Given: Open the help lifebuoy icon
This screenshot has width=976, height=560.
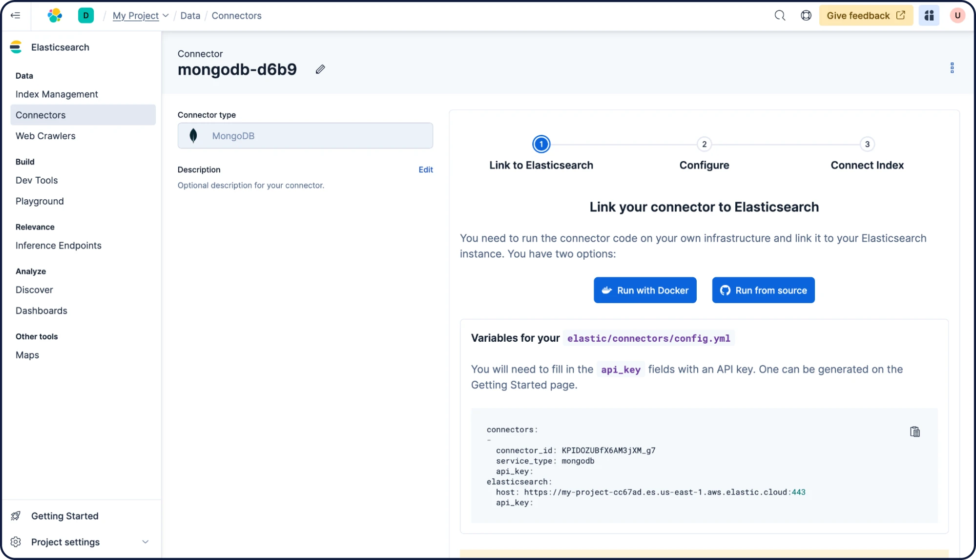Looking at the screenshot, I should coord(806,16).
